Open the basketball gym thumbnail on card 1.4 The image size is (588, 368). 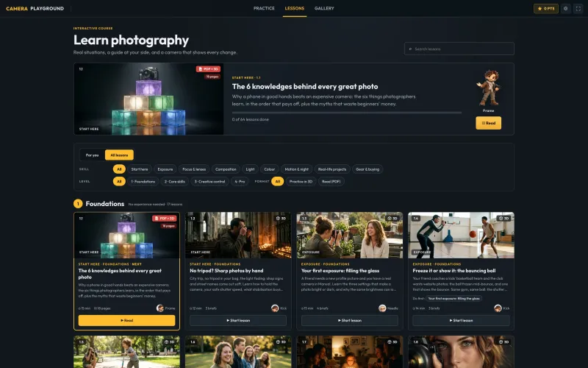click(462, 235)
